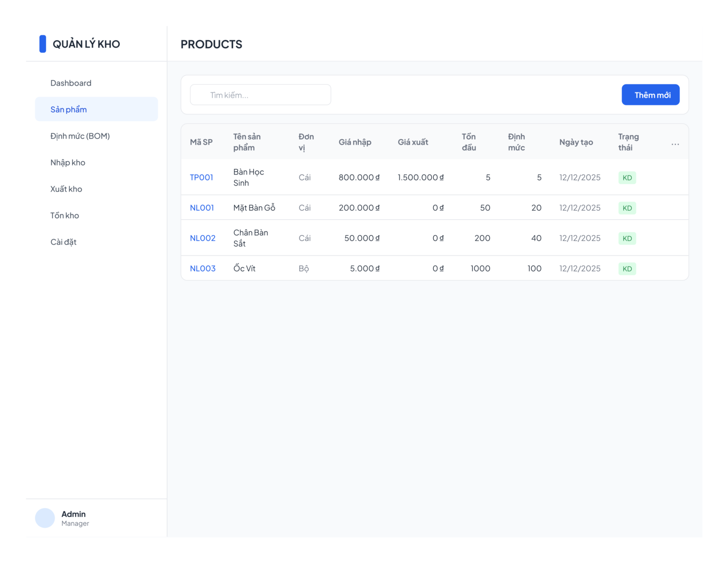Image resolution: width=728 pixels, height=563 pixels.
Task: Click the KD status badge for NL001
Action: [x=627, y=208]
